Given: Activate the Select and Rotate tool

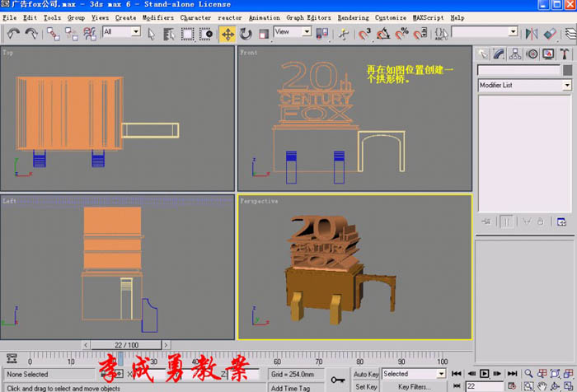Looking at the screenshot, I should [x=246, y=35].
